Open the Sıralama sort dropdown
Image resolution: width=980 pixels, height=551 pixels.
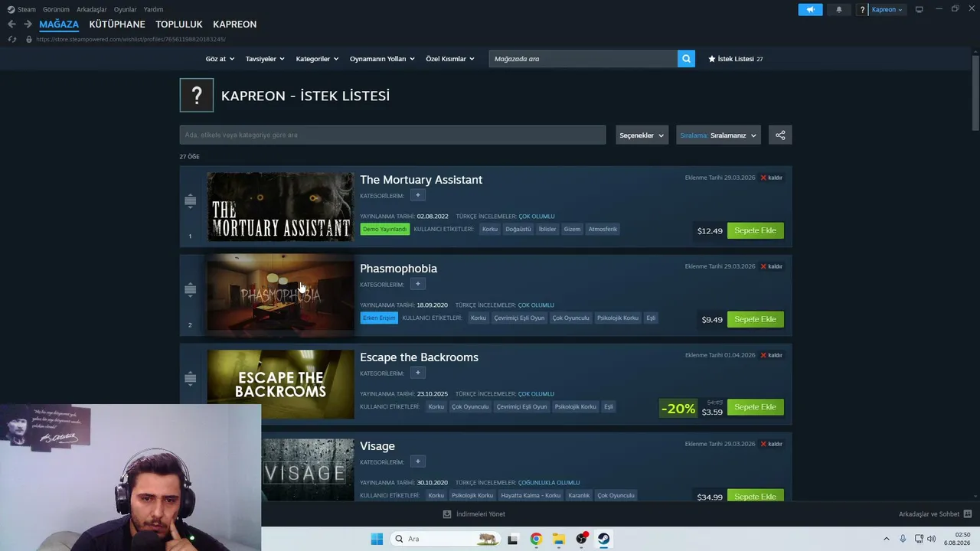click(718, 135)
